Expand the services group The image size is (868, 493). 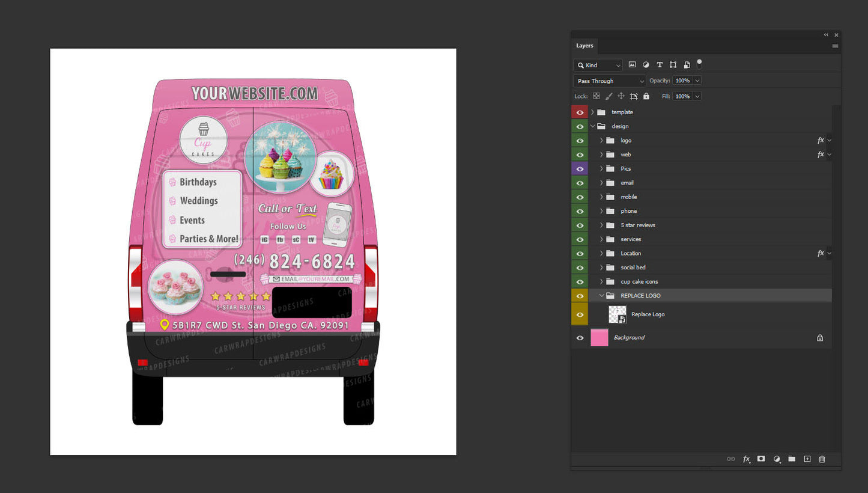[x=601, y=239]
